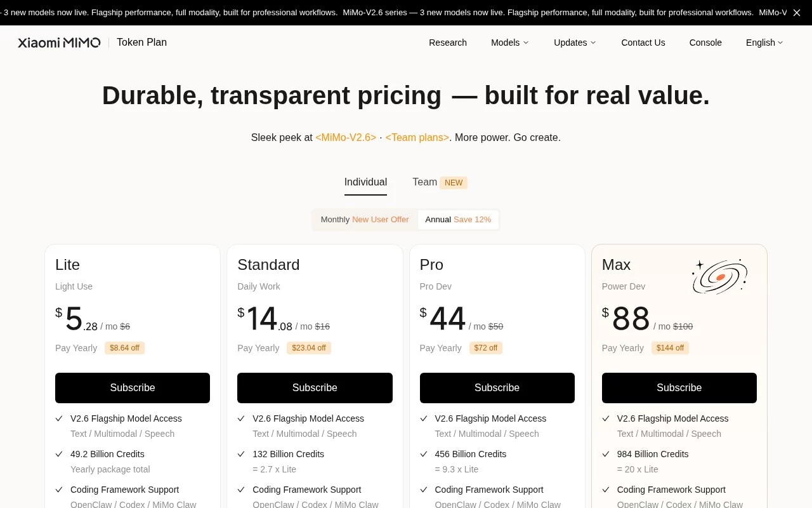The image size is (812, 508).
Task: Close the announcement banner with the X icon
Action: click(x=797, y=13)
